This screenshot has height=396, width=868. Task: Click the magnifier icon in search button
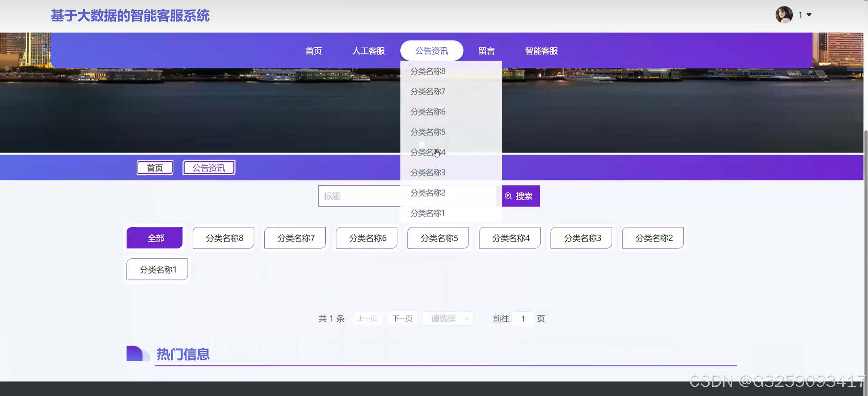click(508, 196)
